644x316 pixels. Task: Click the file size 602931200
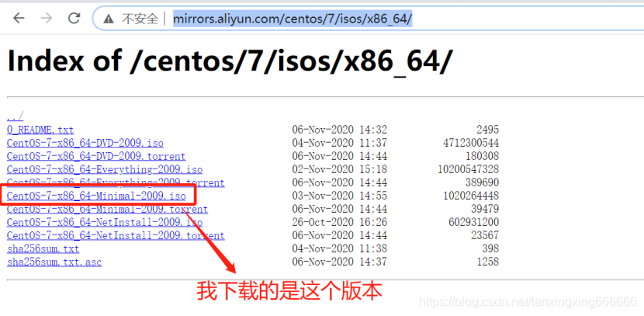(x=474, y=222)
